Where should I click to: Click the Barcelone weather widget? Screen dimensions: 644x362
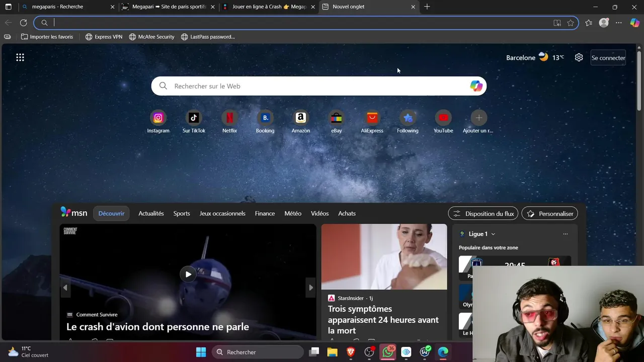(535, 57)
